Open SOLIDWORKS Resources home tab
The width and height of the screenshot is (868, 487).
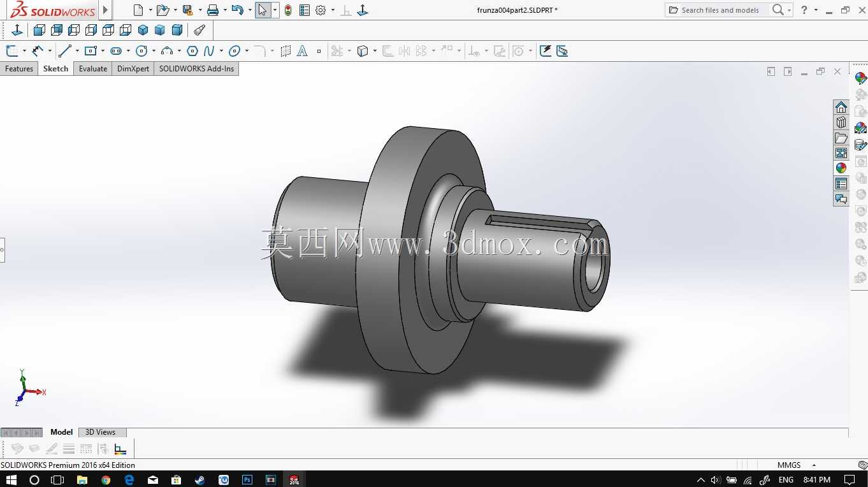click(841, 107)
